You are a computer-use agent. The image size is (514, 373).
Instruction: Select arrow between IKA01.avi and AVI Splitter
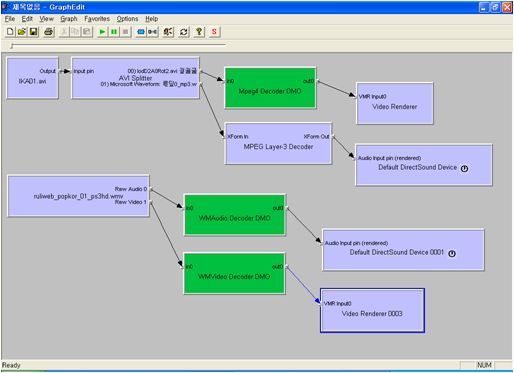click(x=65, y=71)
